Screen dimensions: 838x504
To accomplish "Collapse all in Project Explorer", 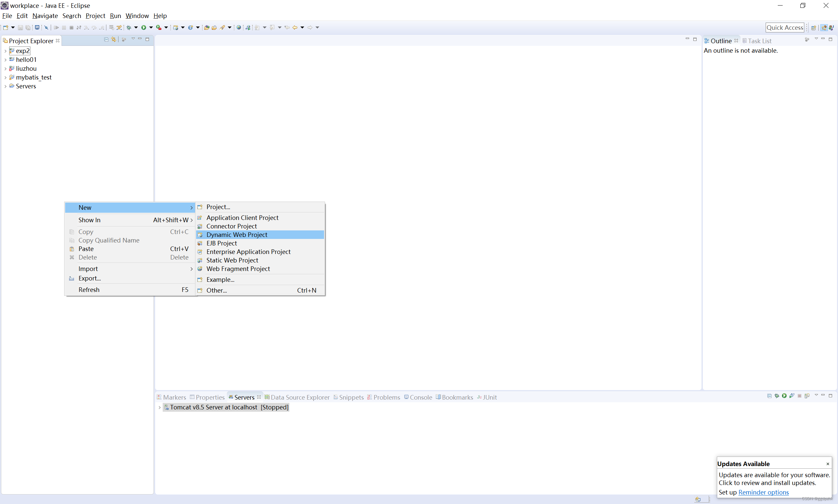I will (x=106, y=39).
